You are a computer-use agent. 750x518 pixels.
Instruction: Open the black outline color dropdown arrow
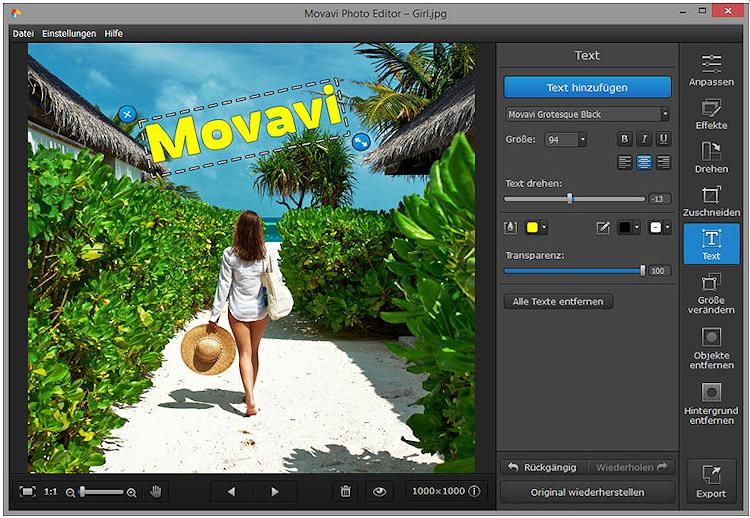tap(637, 228)
